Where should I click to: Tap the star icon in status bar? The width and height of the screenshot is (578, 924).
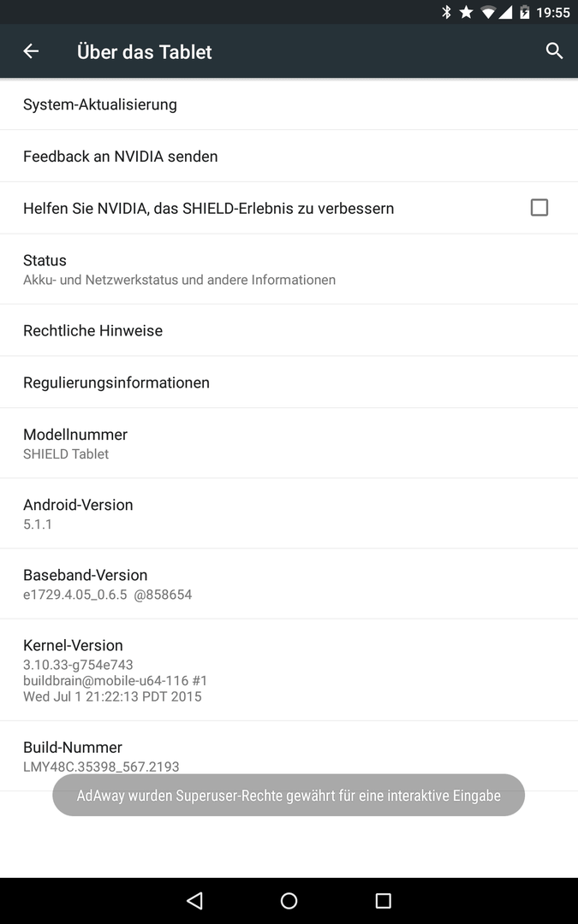tap(466, 12)
